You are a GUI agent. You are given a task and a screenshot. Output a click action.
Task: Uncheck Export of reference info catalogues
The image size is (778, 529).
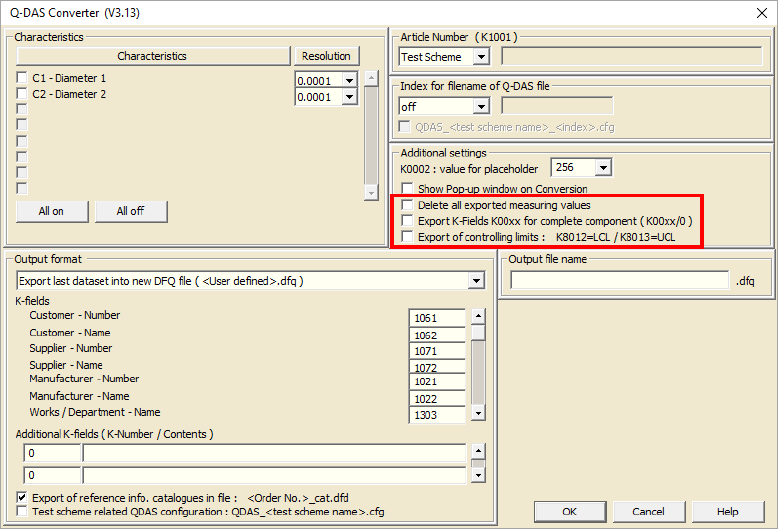tap(22, 497)
